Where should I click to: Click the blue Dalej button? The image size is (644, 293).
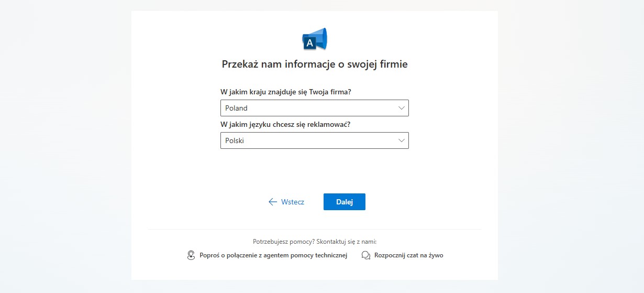(x=345, y=202)
